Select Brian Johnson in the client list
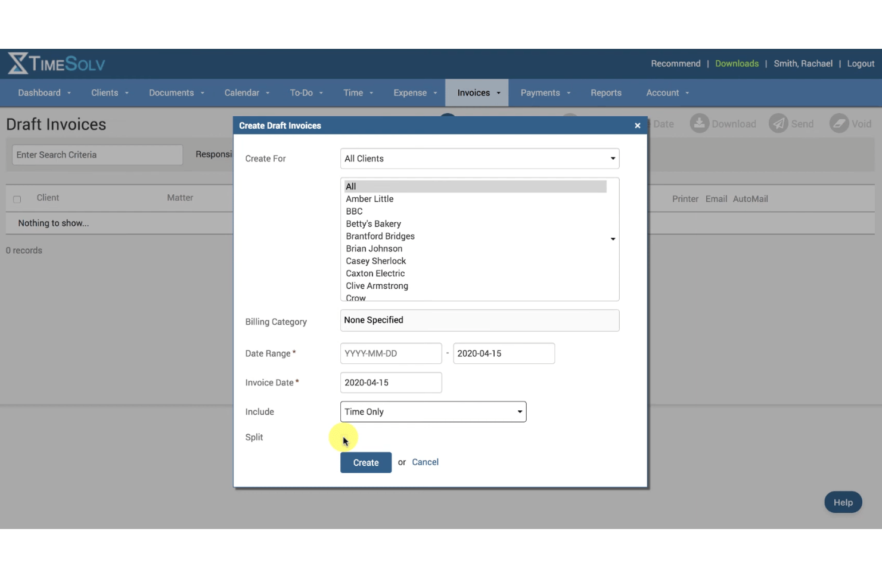Viewport: 882px width, 588px height. (476, 249)
